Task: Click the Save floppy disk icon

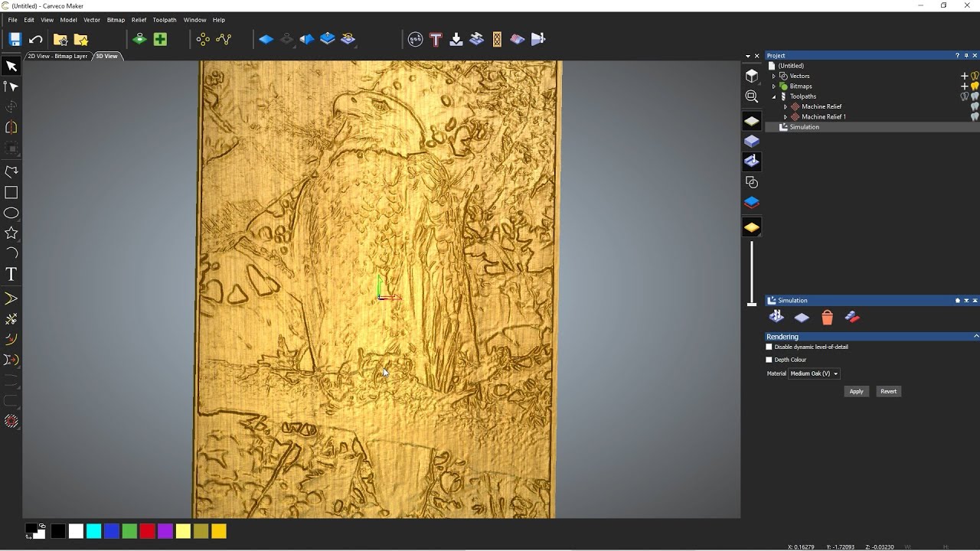Action: pos(15,39)
